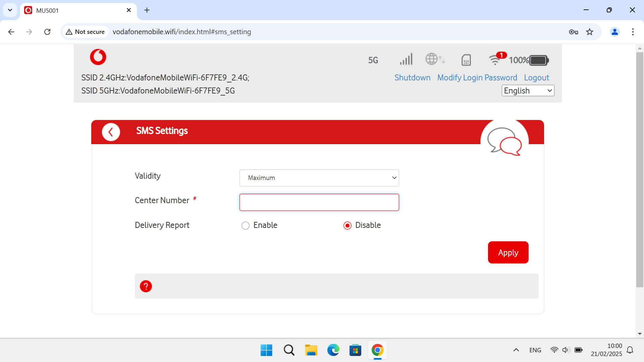The width and height of the screenshot is (644, 362).
Task: Click the Shutdown link
Action: coord(412,78)
